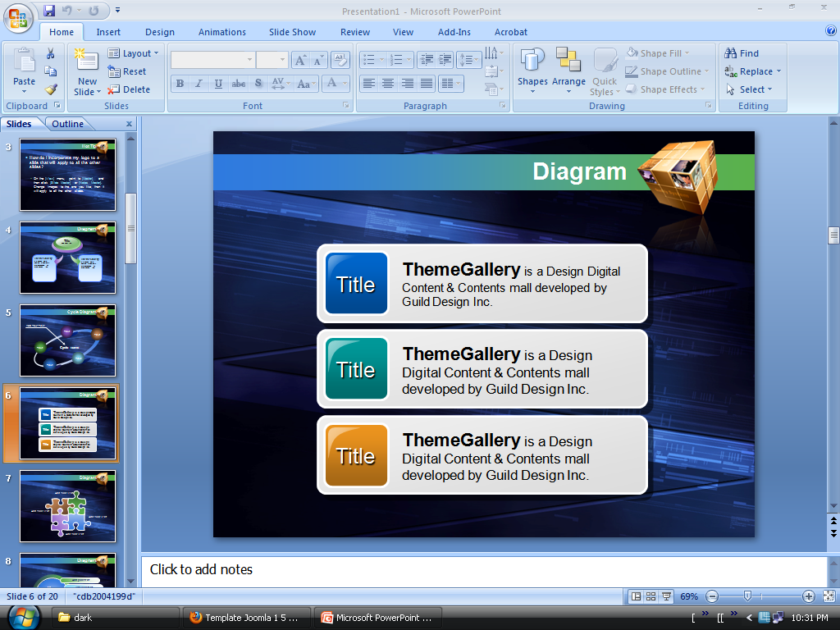Select slide 4 thumbnail
The height and width of the screenshot is (630, 840).
[67, 258]
